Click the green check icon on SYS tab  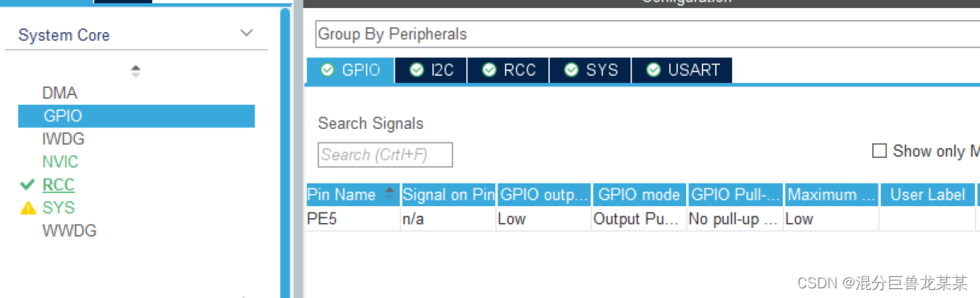[571, 70]
